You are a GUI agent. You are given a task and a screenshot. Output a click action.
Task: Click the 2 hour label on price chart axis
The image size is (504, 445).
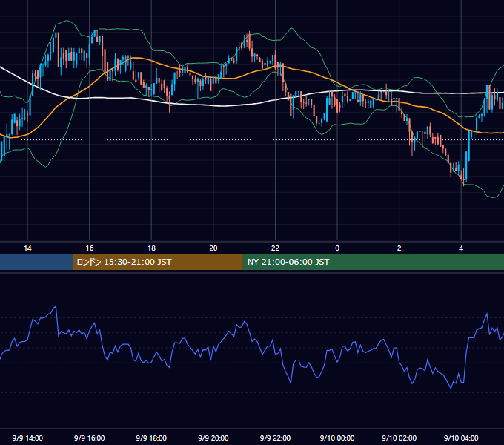pyautogui.click(x=399, y=248)
